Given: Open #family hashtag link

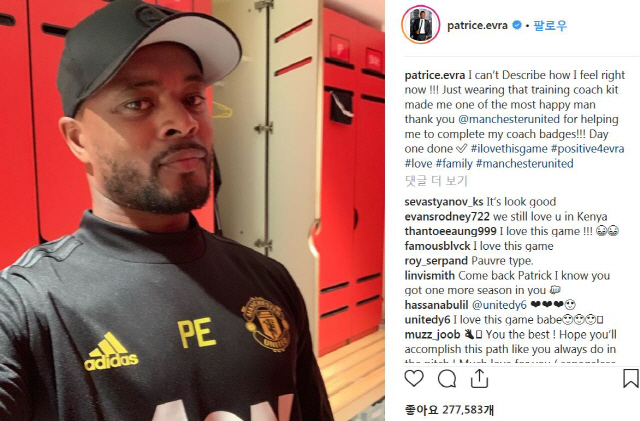Looking at the screenshot, I should tap(454, 164).
